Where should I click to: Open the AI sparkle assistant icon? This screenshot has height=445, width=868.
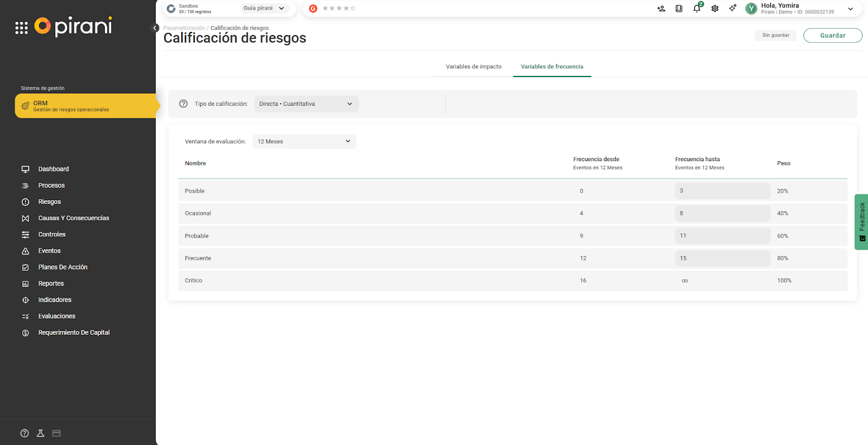point(733,8)
